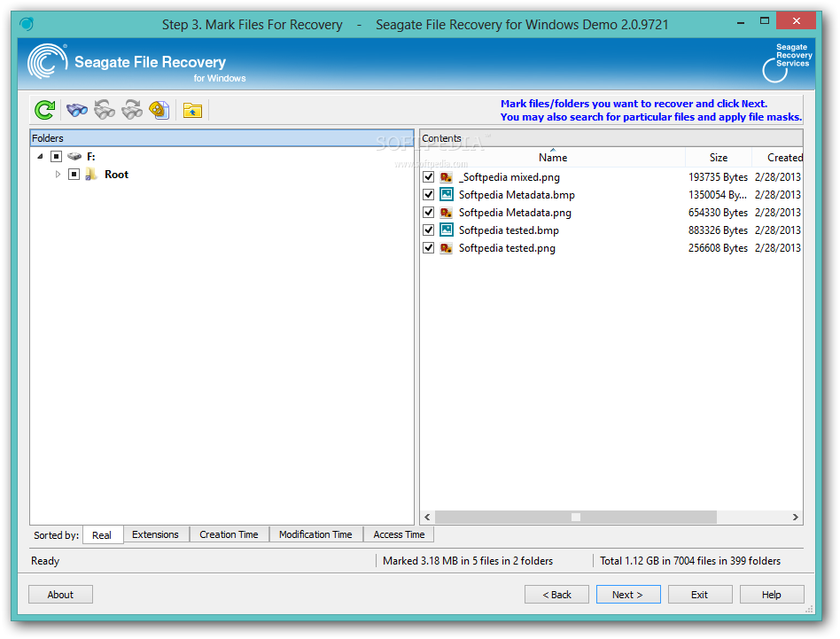Select file name Softpedia tested.png
This screenshot has width=840, height=639.
pos(507,248)
